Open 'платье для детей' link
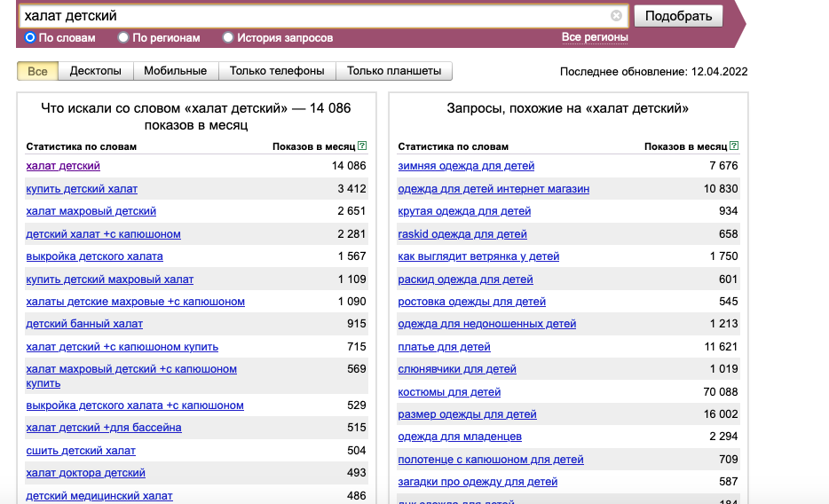Screen dimensions: 829x504 [444, 347]
